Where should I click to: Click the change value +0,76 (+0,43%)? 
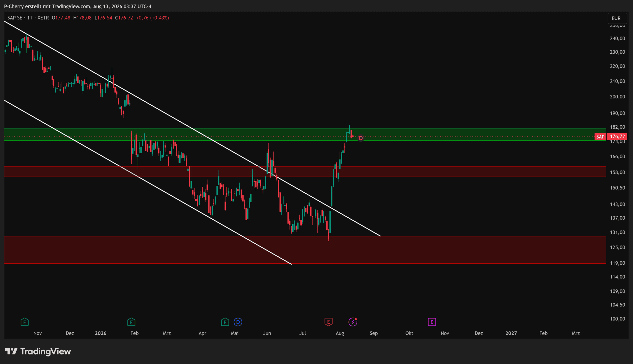153,18
